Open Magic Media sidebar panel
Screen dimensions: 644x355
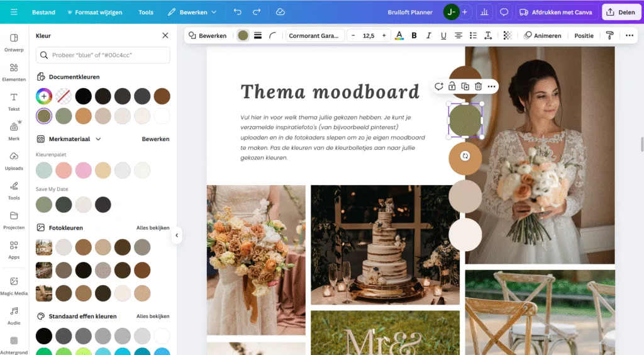coord(14,286)
